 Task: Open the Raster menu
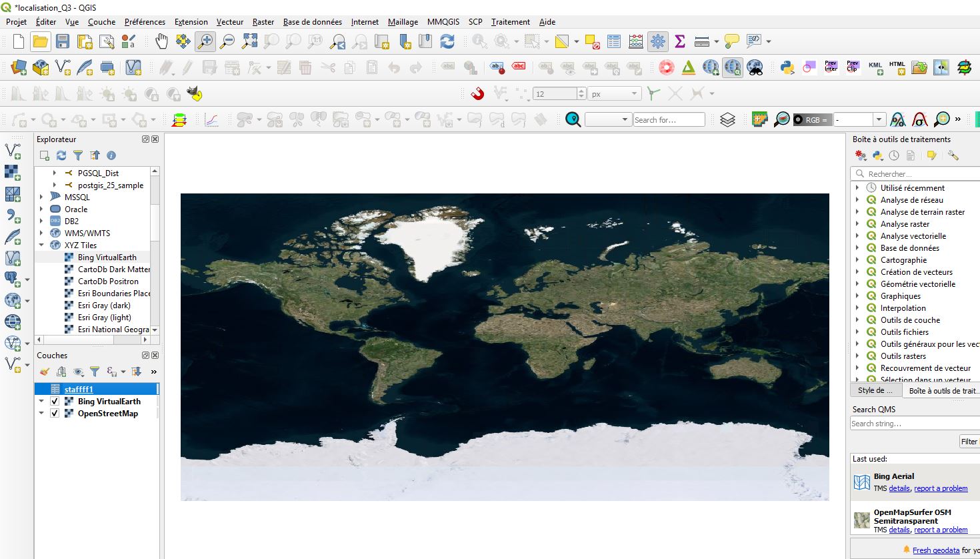263,22
